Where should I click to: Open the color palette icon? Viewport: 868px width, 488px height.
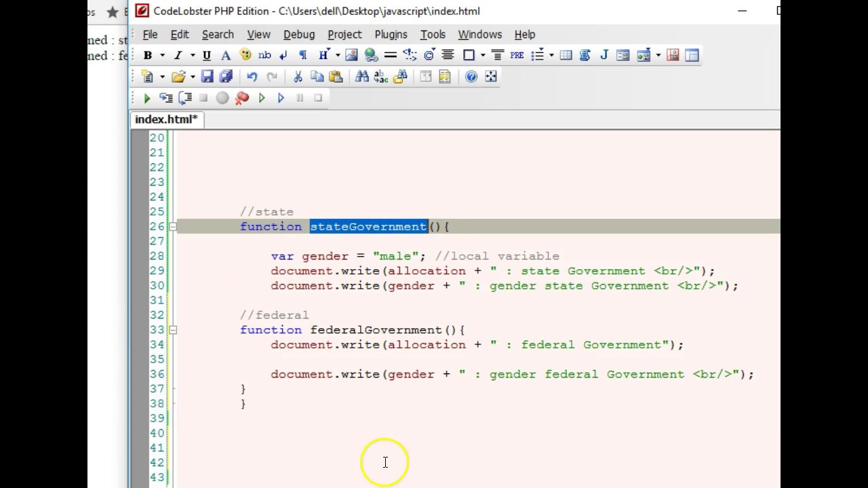click(x=245, y=55)
